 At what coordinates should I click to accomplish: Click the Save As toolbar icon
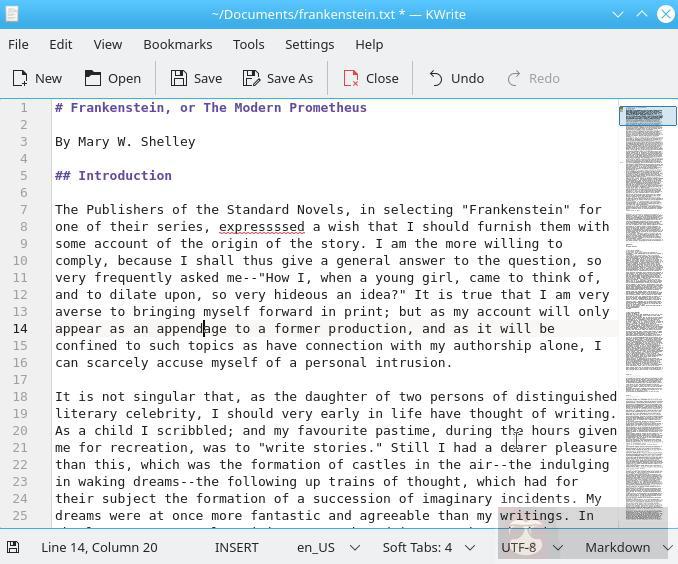pyautogui.click(x=278, y=78)
